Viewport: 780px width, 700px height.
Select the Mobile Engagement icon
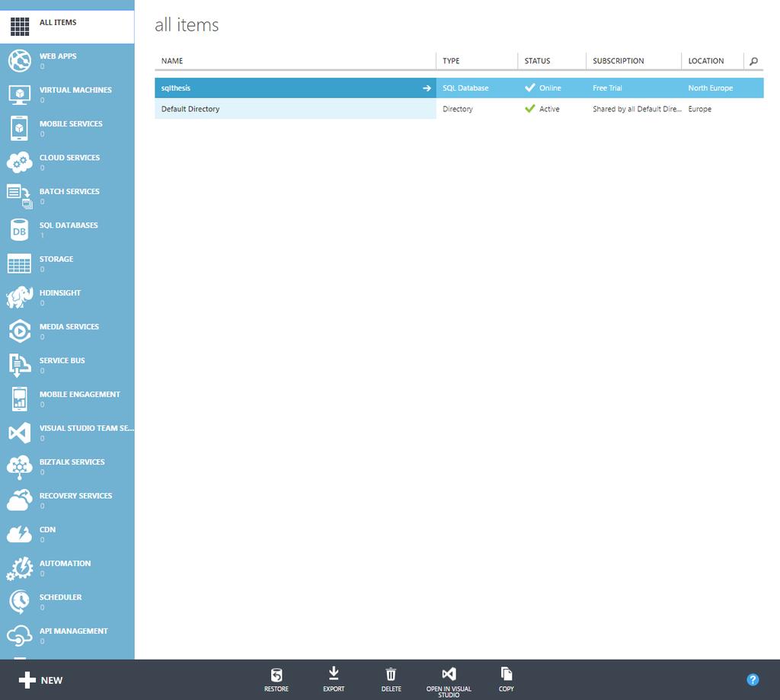tap(19, 399)
